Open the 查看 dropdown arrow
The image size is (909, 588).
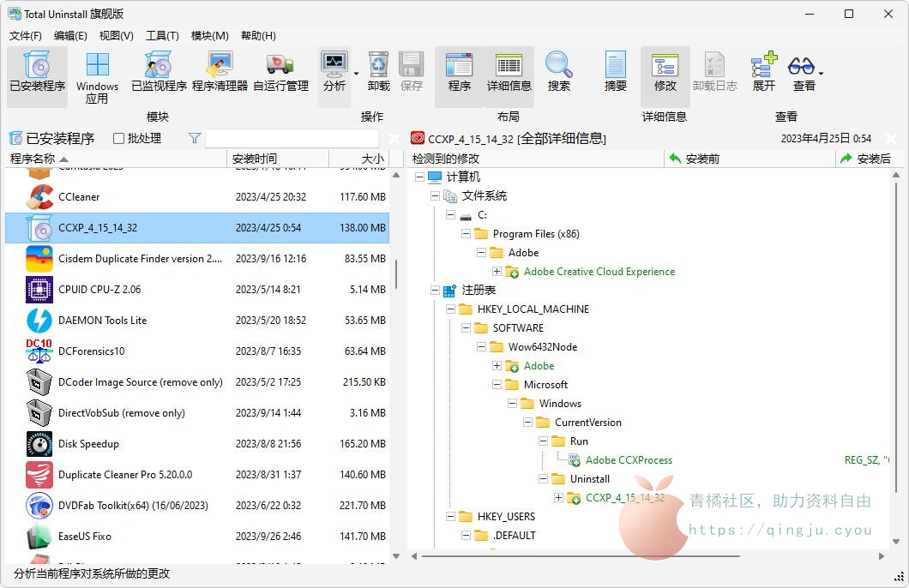point(821,74)
